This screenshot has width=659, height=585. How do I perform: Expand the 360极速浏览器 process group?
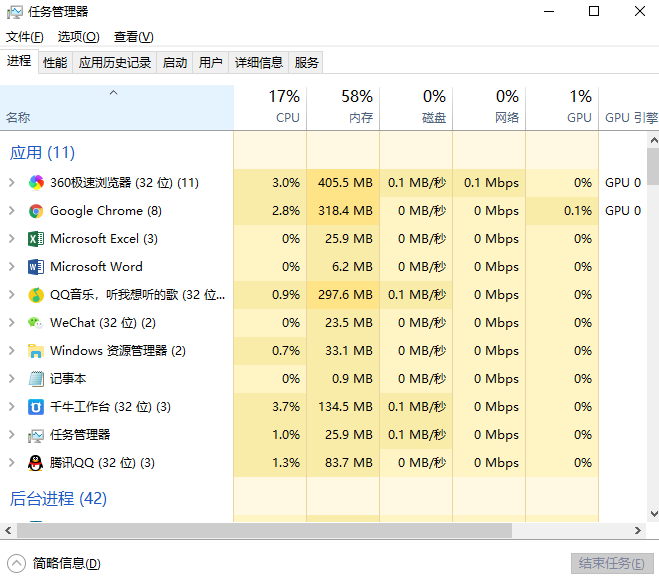click(x=12, y=183)
